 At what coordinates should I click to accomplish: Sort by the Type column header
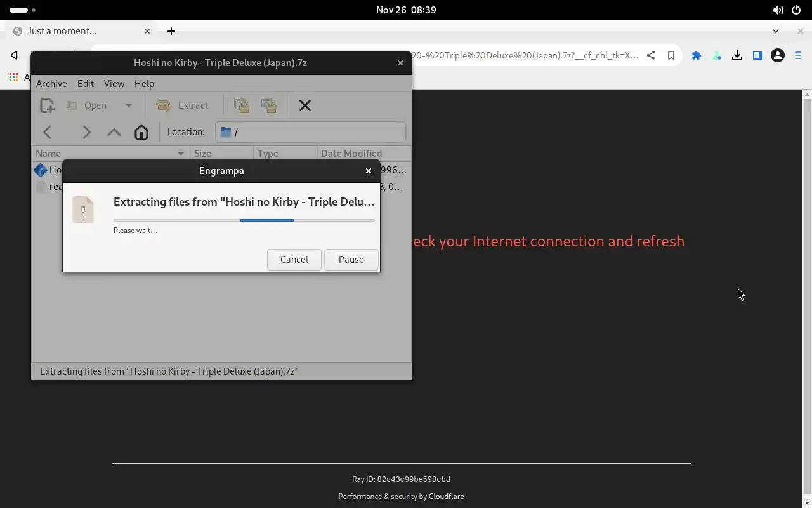(285, 153)
